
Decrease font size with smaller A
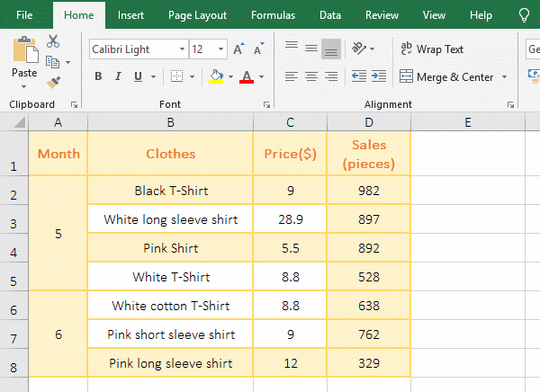tap(259, 49)
